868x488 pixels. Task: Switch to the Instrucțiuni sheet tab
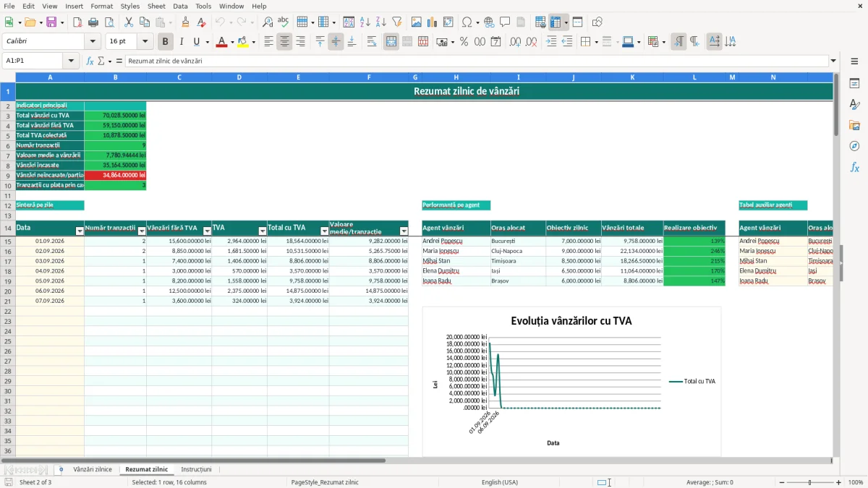pyautogui.click(x=196, y=469)
